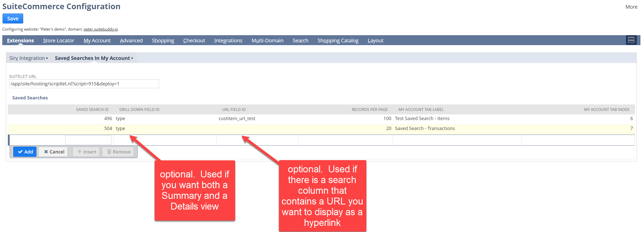644x232 pixels.
Task: Click the records per page value 100
Action: [387, 119]
